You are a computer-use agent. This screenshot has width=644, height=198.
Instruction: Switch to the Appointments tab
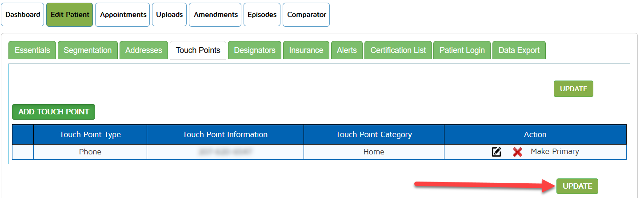123,15
